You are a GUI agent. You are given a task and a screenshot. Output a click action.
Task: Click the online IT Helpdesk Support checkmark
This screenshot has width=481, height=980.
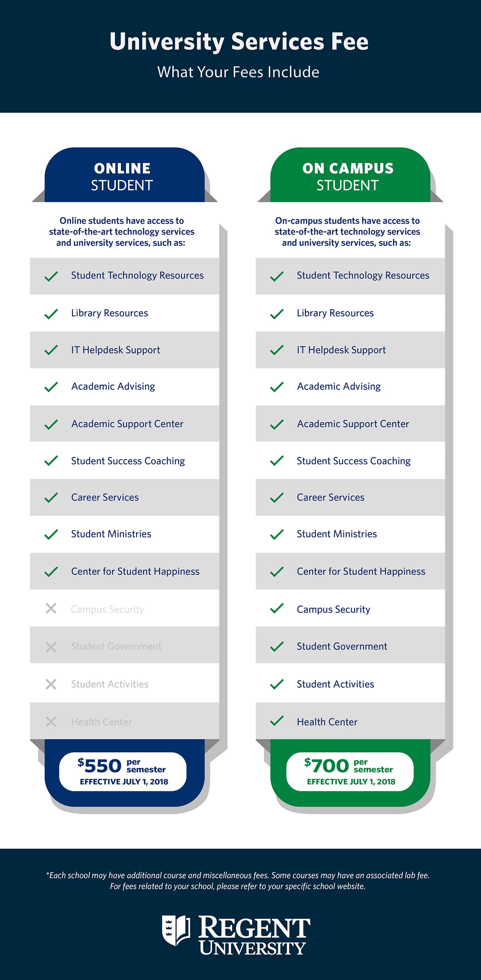pyautogui.click(x=51, y=350)
